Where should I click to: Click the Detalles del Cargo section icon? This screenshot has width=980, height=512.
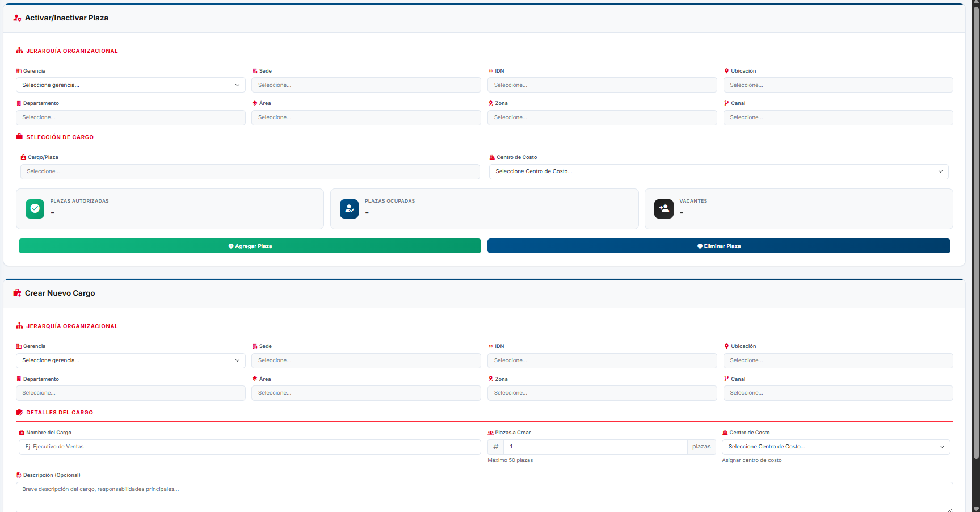click(x=19, y=413)
